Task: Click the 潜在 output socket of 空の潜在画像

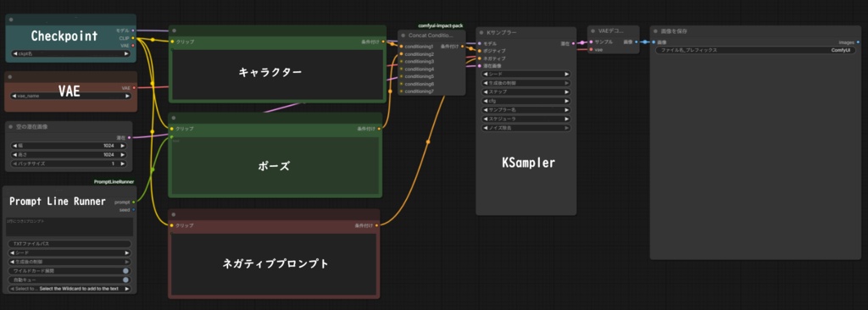Action: [x=130, y=137]
